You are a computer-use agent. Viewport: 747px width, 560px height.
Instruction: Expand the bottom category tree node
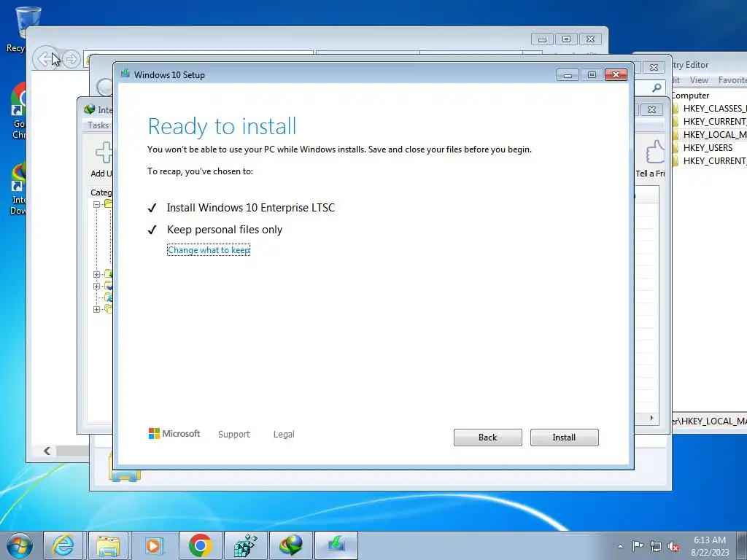click(97, 309)
